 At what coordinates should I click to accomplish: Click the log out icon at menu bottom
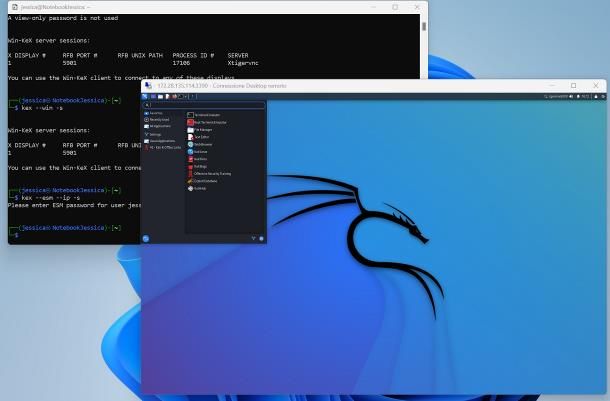(x=261, y=238)
